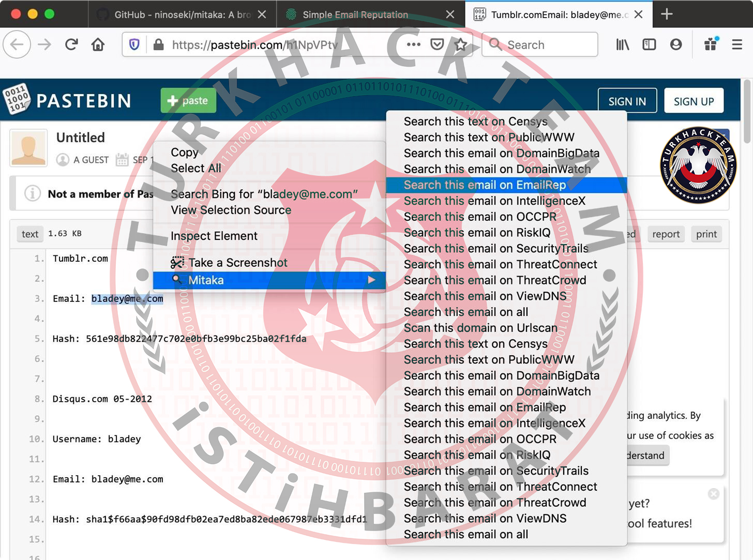The height and width of the screenshot is (560, 753).
Task: Go back using the browser Back arrow
Action: click(17, 45)
